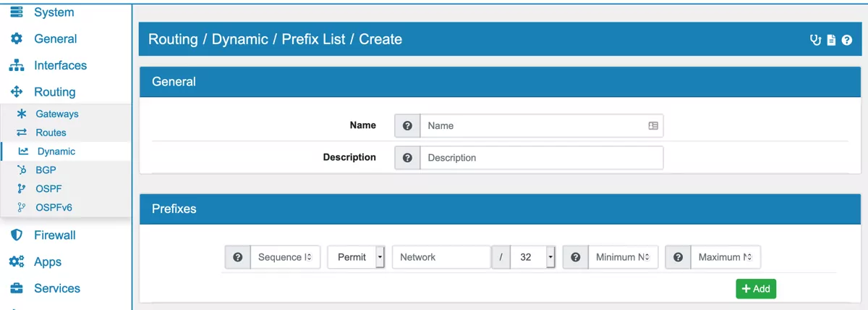Viewport: 868px width, 310px height.
Task: Click the Routes exchange-arrows icon
Action: [22, 133]
